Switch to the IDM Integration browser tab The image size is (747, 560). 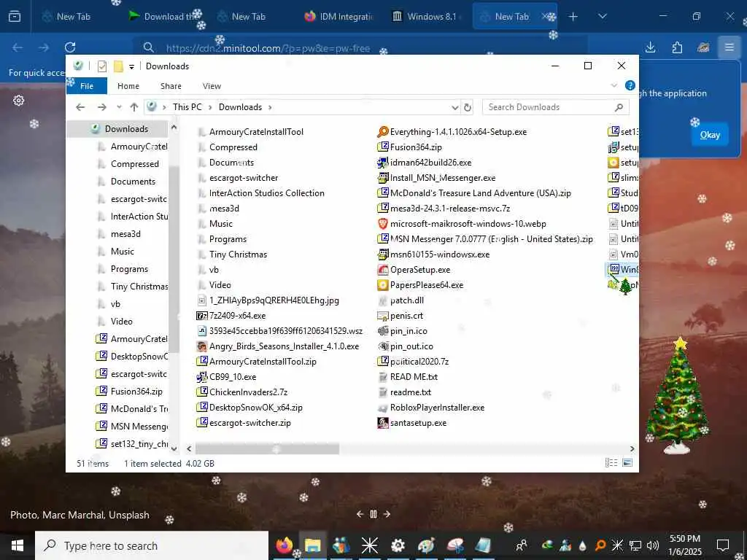click(x=339, y=17)
